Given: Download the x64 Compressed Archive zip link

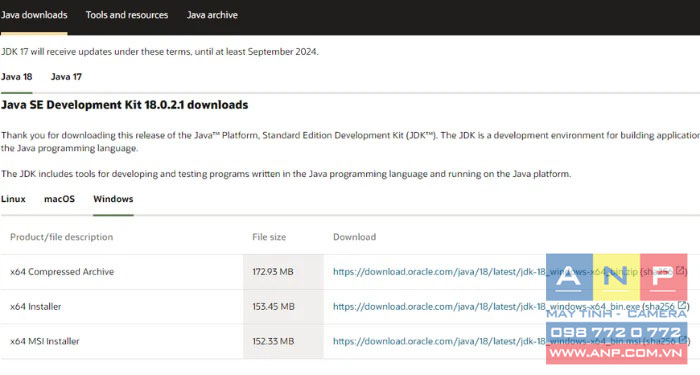Looking at the screenshot, I should pyautogui.click(x=485, y=272).
